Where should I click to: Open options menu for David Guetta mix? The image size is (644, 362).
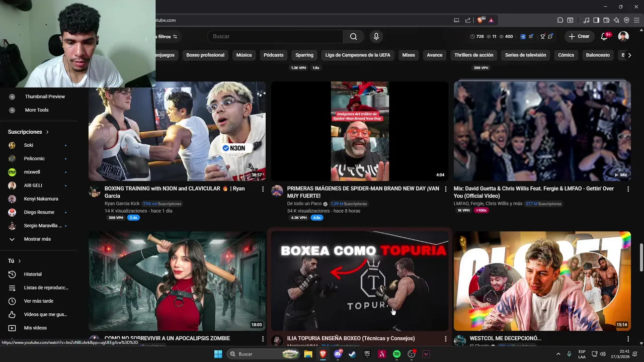click(x=628, y=189)
